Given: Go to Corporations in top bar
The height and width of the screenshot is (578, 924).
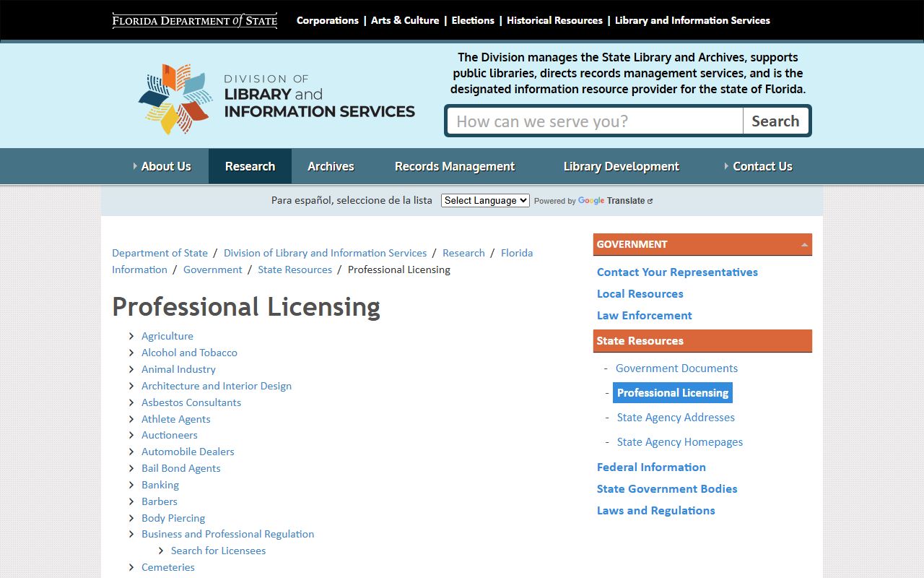Looking at the screenshot, I should point(328,20).
